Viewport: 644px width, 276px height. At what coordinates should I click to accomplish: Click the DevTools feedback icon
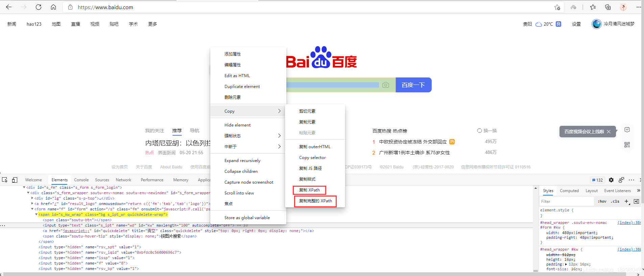(621, 180)
